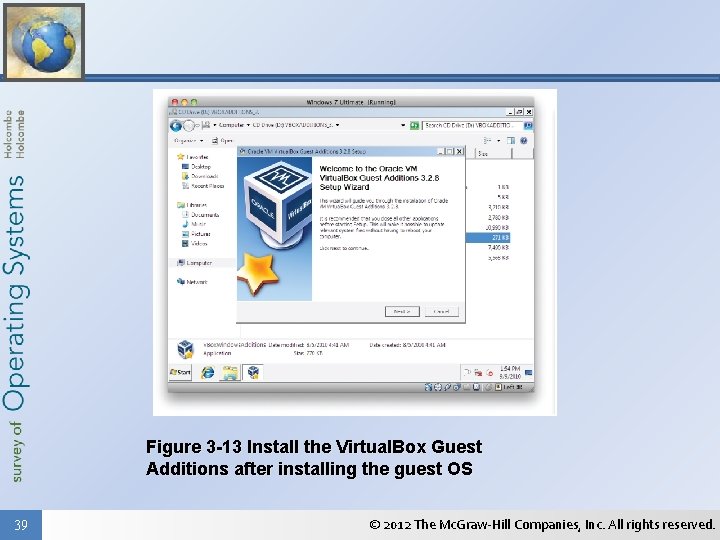This screenshot has width=720, height=540.
Task: Click inside the Search CD Drive field
Action: pyautogui.click(x=473, y=125)
